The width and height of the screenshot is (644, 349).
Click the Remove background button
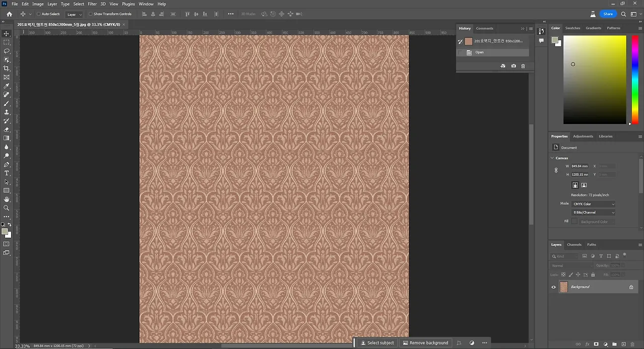[425, 343]
